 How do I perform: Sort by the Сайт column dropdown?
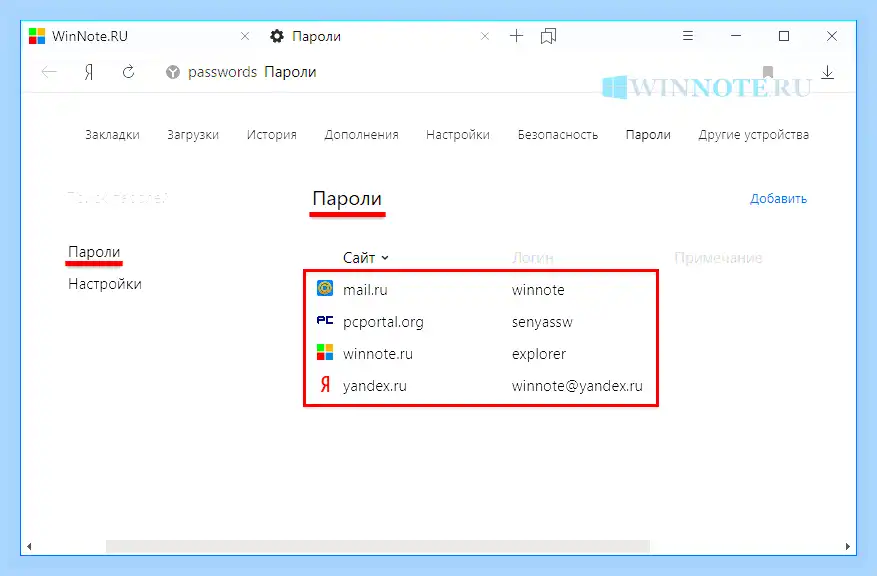[366, 258]
